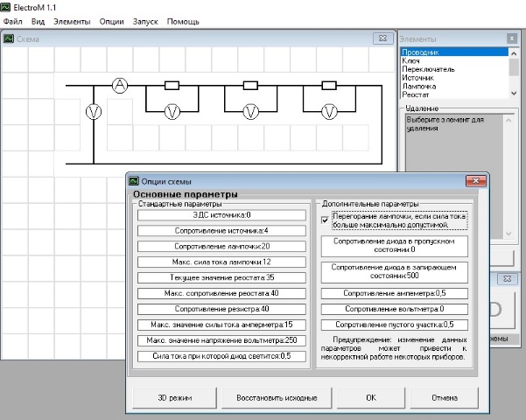Viewport: 526px width, 420px height.
Task: Click the voltmeter under the rightmost resistor
Action: tap(329, 111)
